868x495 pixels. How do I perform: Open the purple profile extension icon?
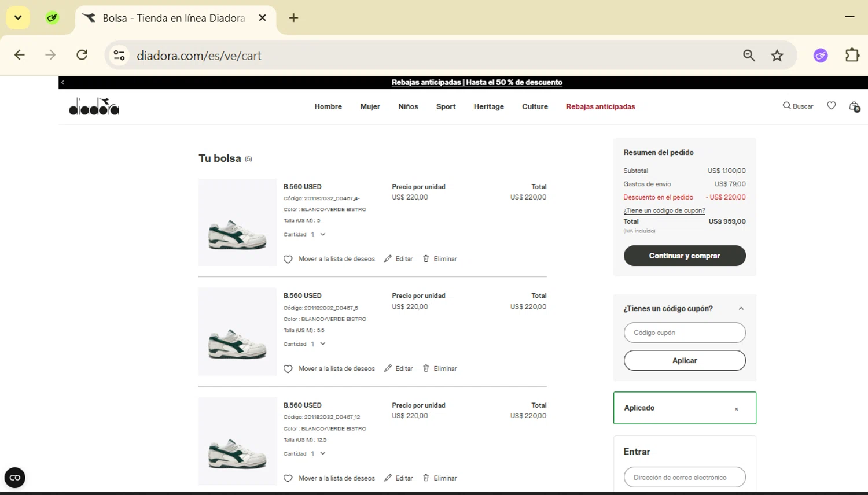point(821,56)
